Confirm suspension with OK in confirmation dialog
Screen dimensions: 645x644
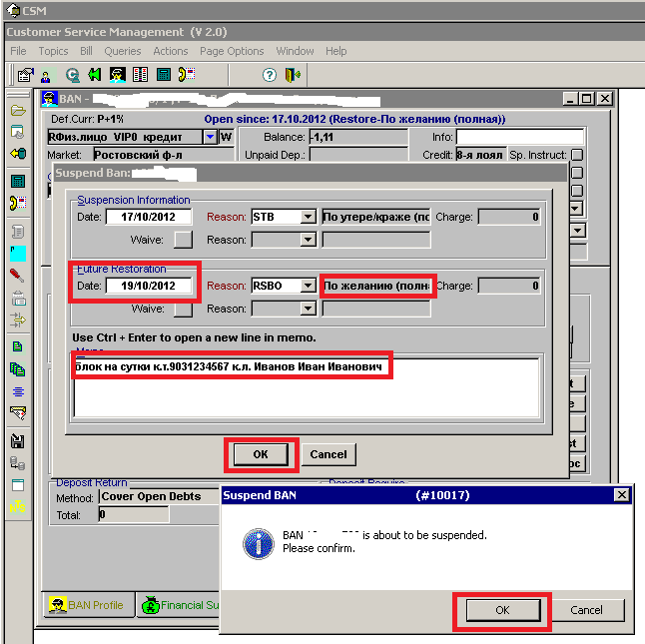[502, 610]
